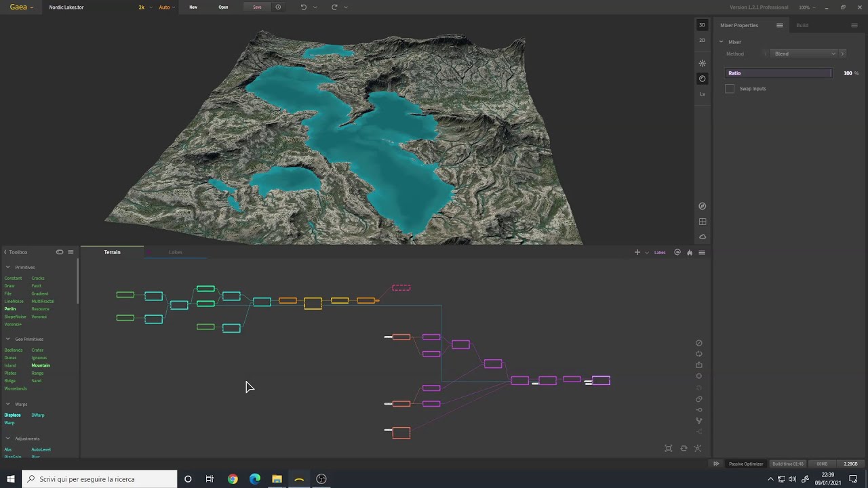Screen dimensions: 868x488
Task: Switch viewport to 2D view
Action: pos(702,41)
